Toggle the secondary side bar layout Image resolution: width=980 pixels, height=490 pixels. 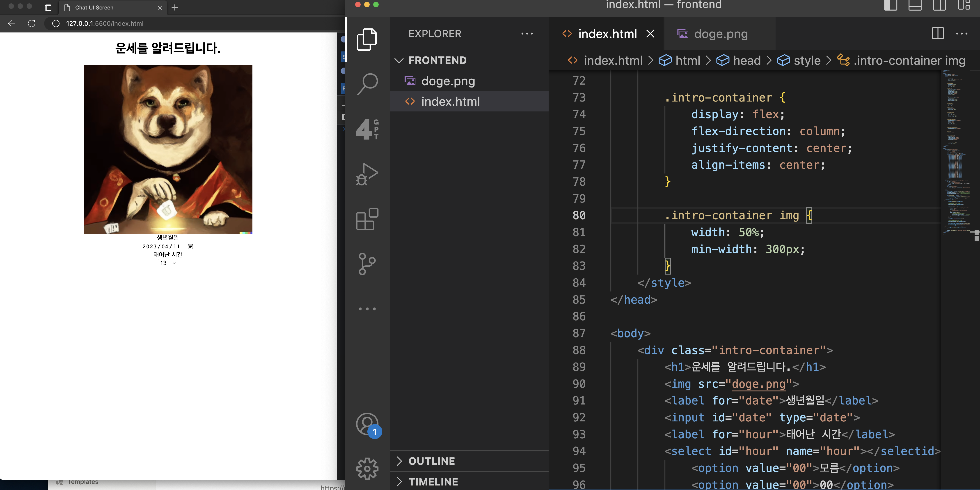[x=939, y=5]
